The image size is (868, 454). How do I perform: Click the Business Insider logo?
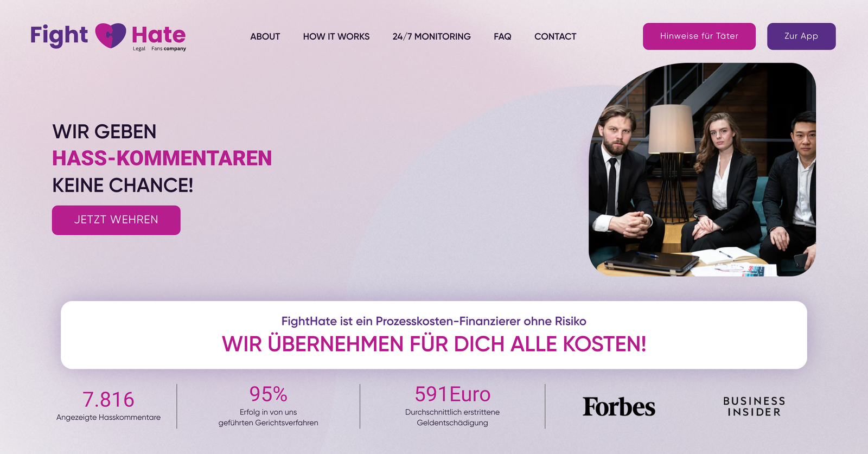[754, 406]
